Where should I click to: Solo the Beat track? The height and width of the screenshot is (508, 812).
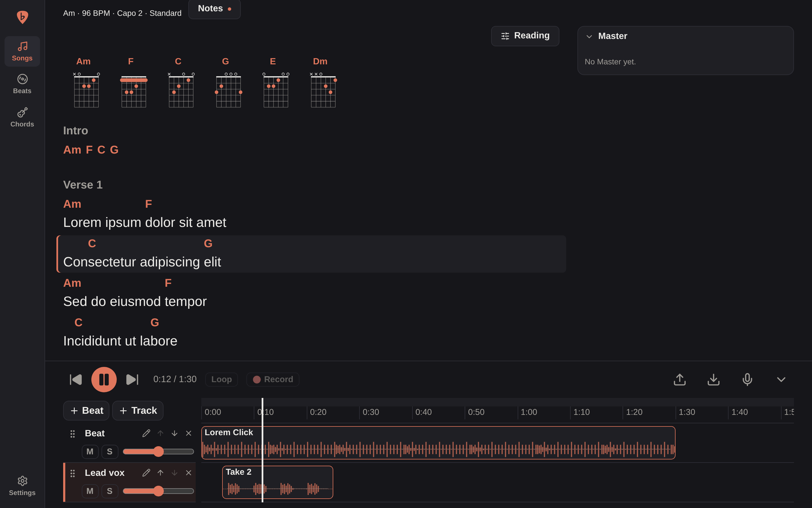[x=110, y=452]
